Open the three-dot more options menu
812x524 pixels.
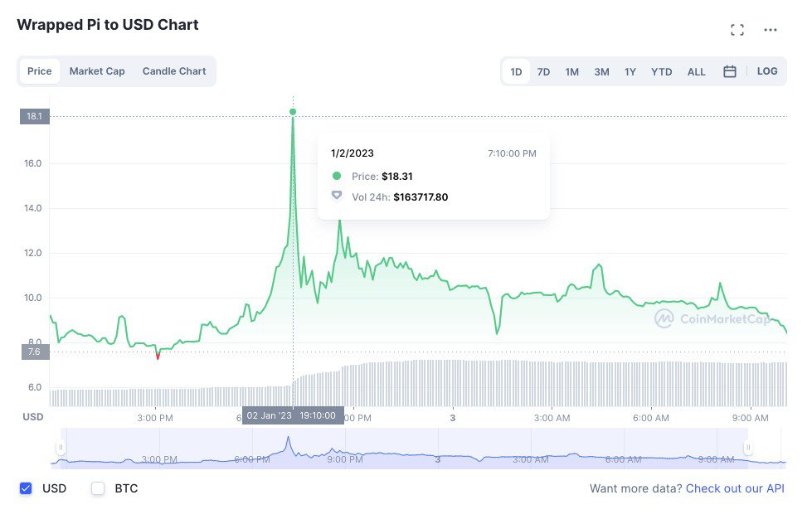pos(771,30)
